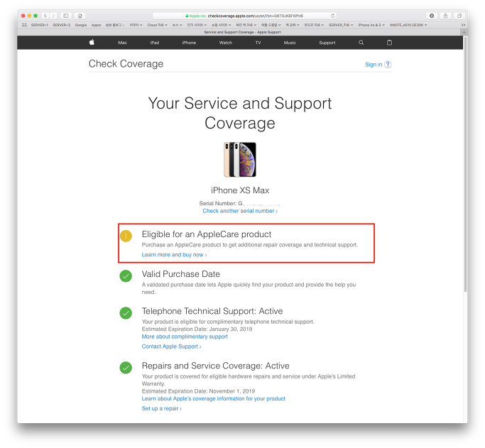The height and width of the screenshot is (448, 485).
Task: Click Check another serial number link
Action: point(240,211)
